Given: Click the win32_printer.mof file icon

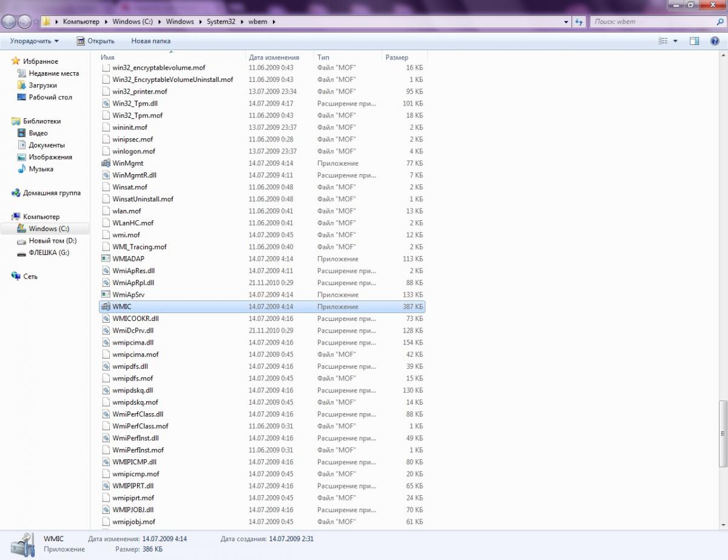Looking at the screenshot, I should pyautogui.click(x=106, y=92).
